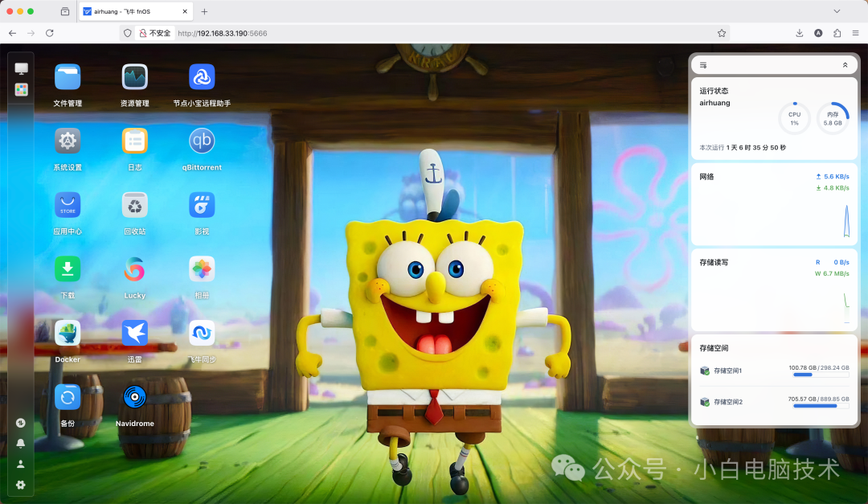Open user account icon in sidebar
The width and height of the screenshot is (868, 504).
pos(20,464)
